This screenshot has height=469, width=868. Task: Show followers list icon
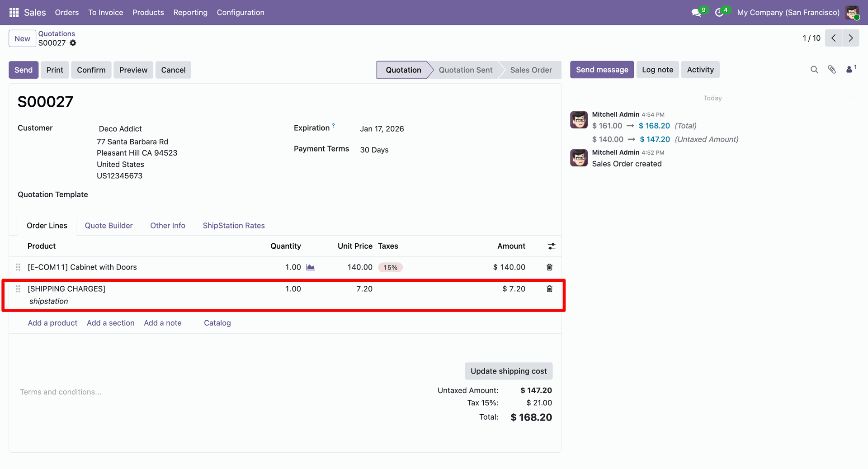coord(850,70)
